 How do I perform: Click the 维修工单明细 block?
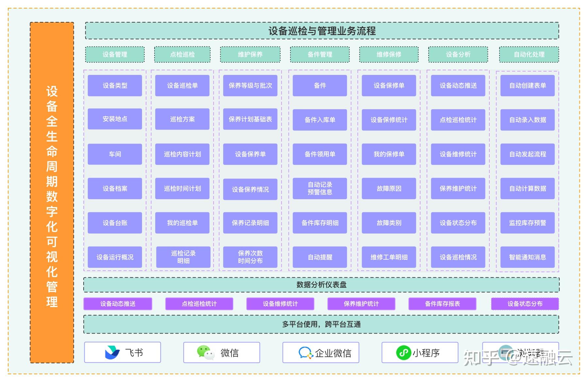pyautogui.click(x=389, y=257)
